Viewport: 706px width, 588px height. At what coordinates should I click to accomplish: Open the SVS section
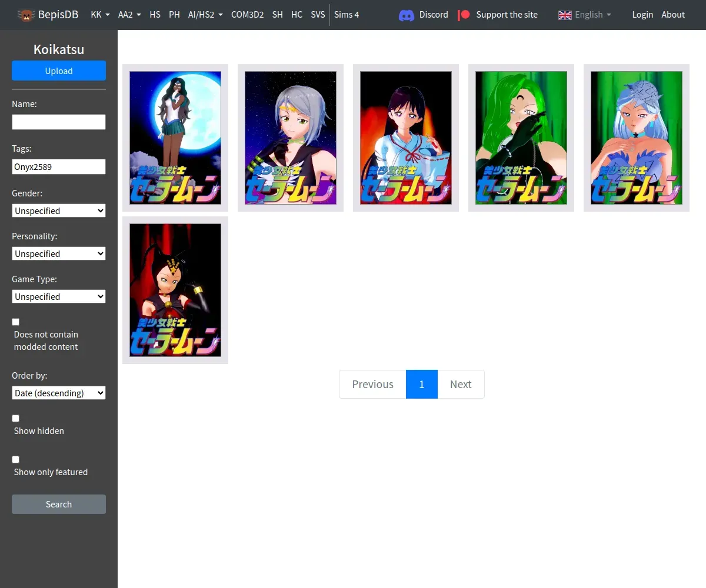(x=318, y=15)
